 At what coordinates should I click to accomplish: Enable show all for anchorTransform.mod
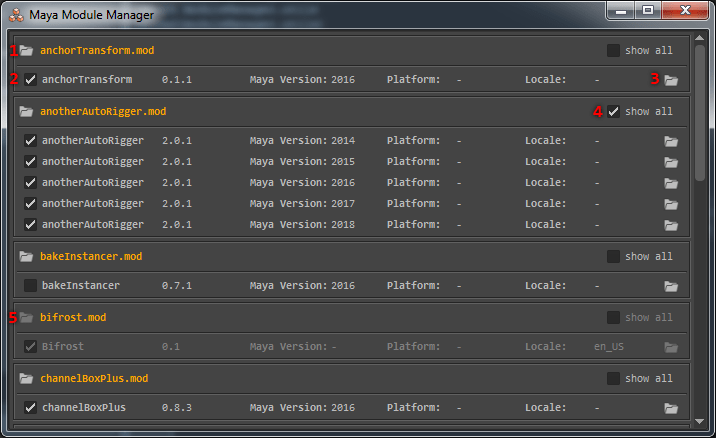pos(613,50)
